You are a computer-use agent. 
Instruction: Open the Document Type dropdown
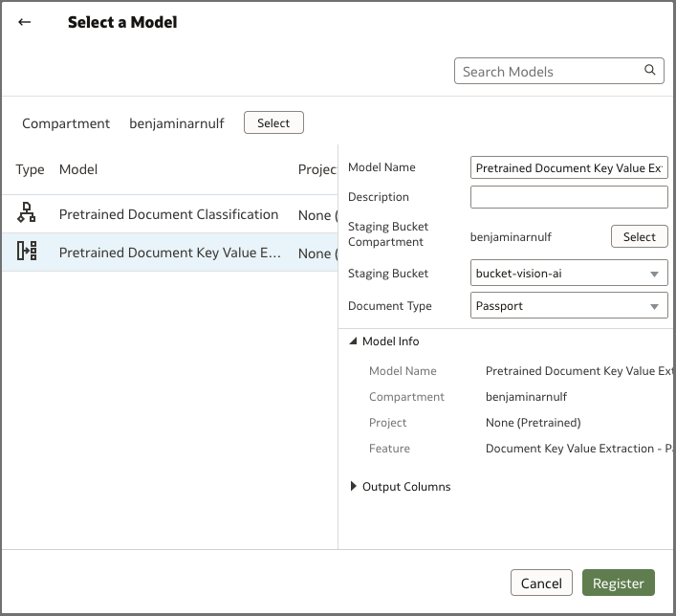point(569,306)
